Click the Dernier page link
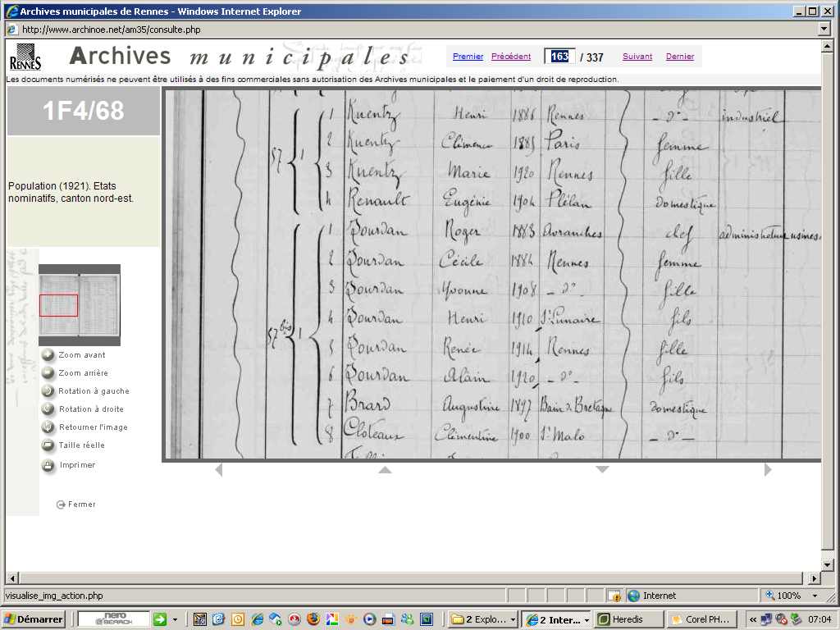Image resolution: width=840 pixels, height=630 pixels. [x=680, y=57]
